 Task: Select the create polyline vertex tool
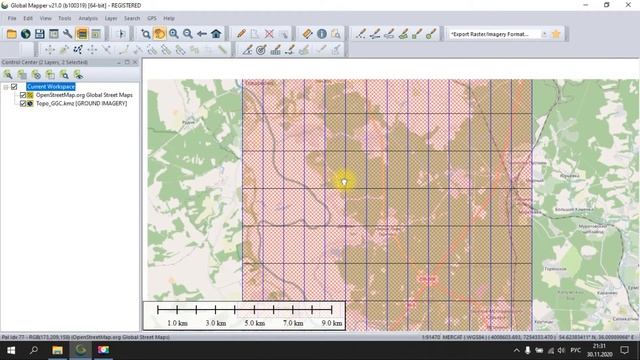click(x=361, y=34)
